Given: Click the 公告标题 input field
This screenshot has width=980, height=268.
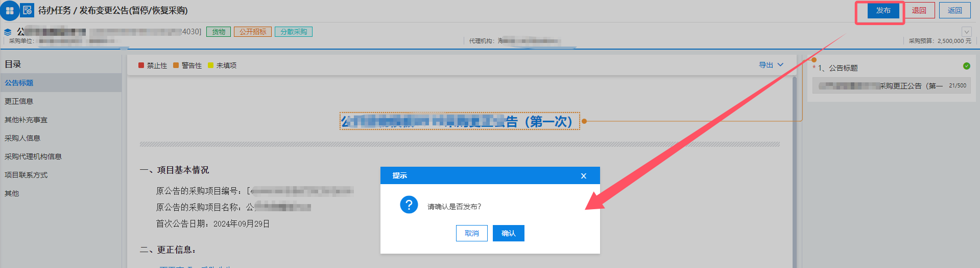Looking at the screenshot, I should [x=892, y=85].
